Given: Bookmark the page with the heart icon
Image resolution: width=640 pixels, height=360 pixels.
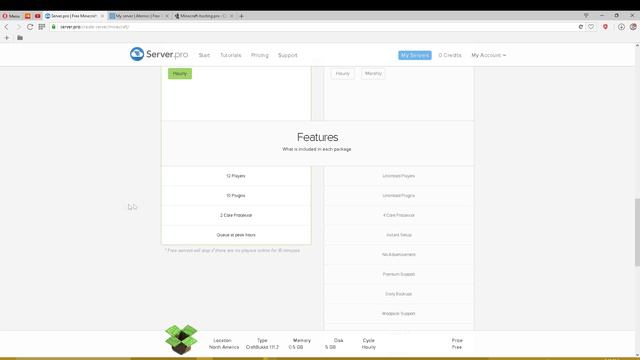Looking at the screenshot, I should (591, 27).
